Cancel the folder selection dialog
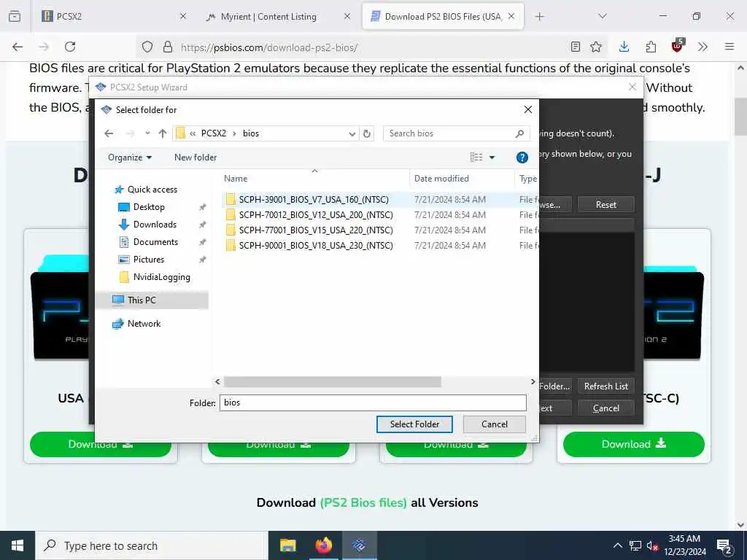This screenshot has height=560, width=747. click(495, 424)
